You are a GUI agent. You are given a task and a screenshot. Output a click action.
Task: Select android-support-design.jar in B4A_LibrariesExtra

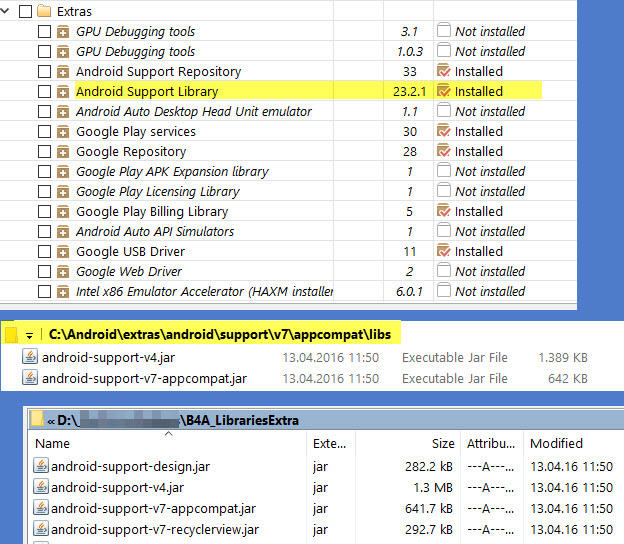pyautogui.click(x=131, y=466)
